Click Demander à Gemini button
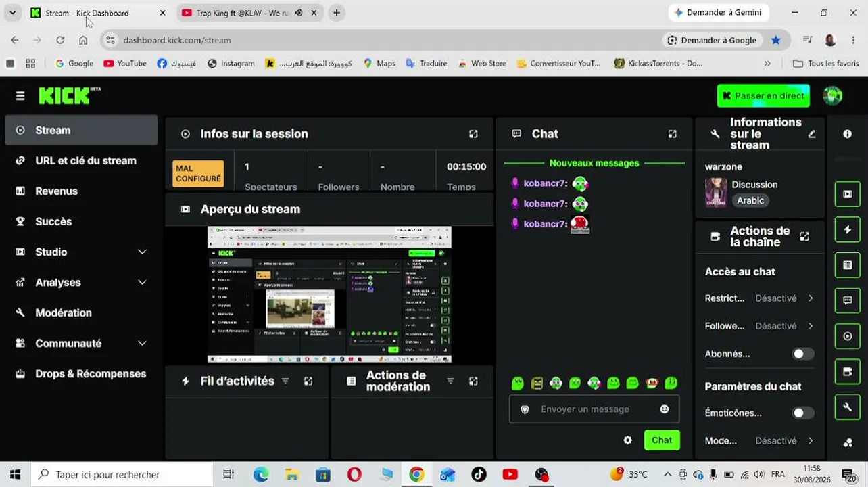This screenshot has width=868, height=487. 718,13
